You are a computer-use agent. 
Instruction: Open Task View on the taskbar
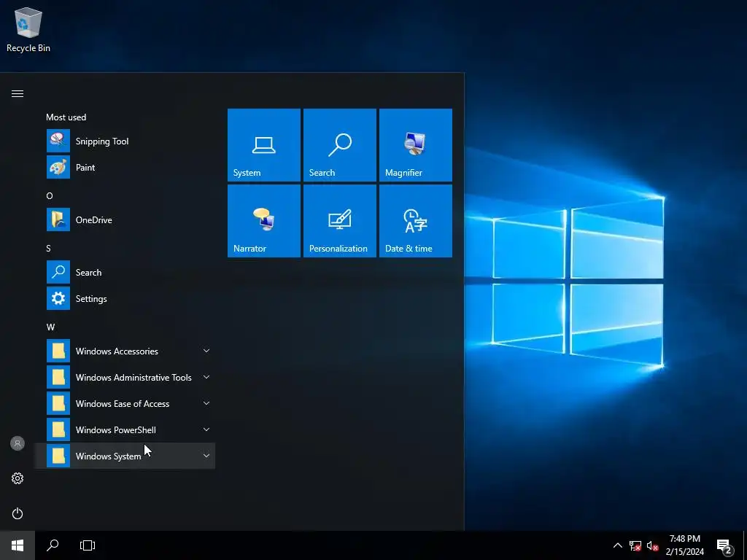pos(88,545)
